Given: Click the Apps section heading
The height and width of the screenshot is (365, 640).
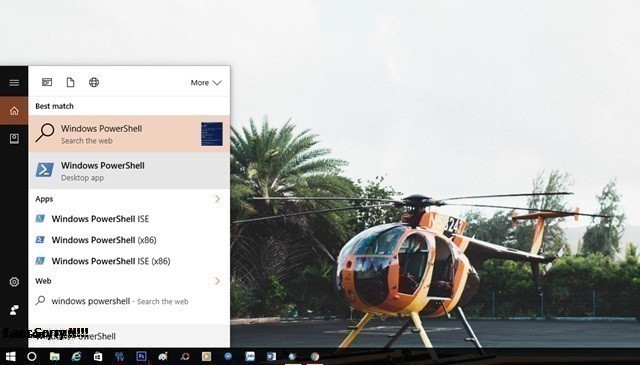Looking at the screenshot, I should 44,199.
